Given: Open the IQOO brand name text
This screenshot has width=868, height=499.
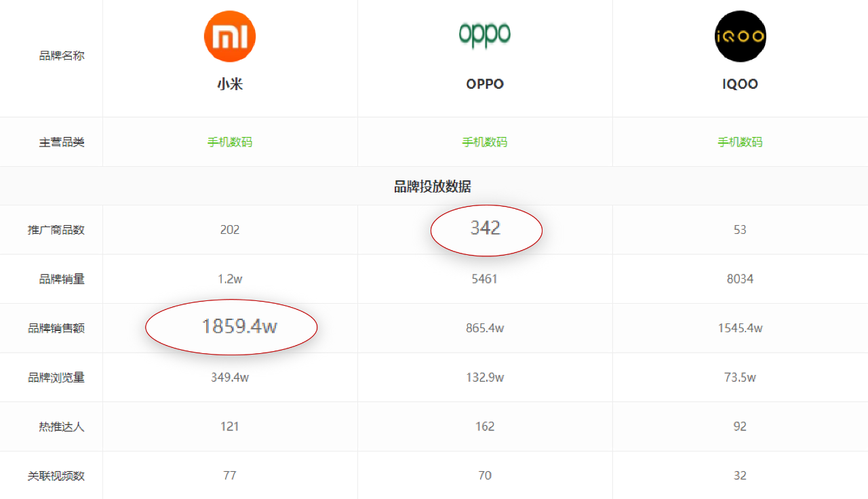Looking at the screenshot, I should (740, 84).
